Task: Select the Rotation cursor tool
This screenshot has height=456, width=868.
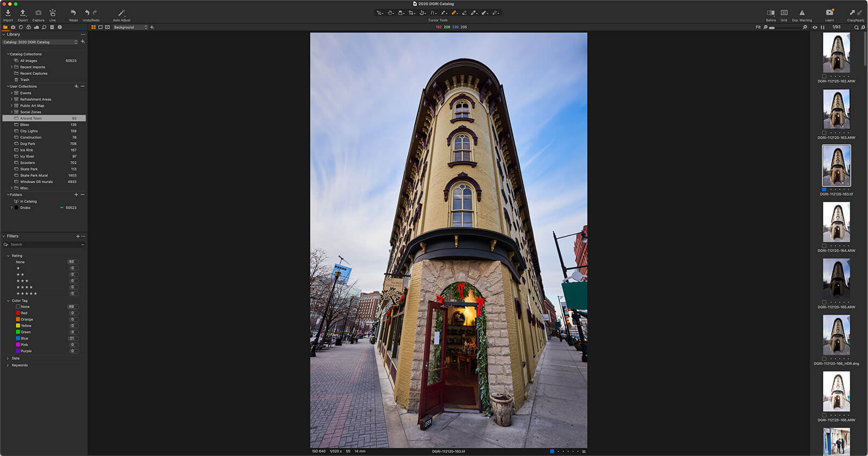Action: [x=423, y=12]
